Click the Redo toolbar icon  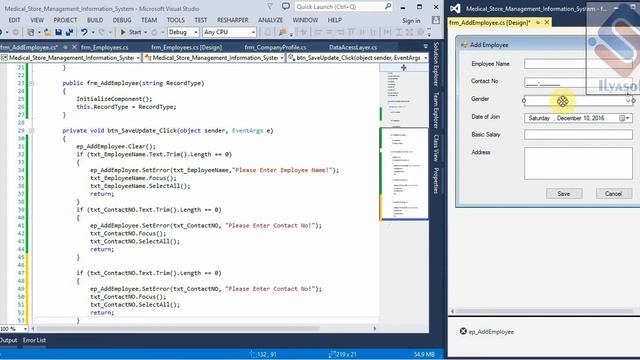101,32
